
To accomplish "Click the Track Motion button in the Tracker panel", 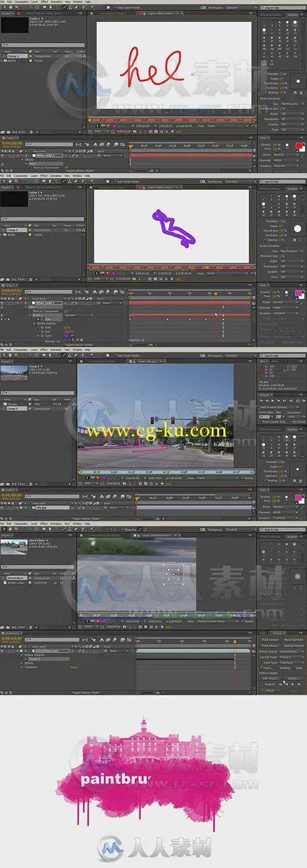I will pyautogui.click(x=270, y=646).
